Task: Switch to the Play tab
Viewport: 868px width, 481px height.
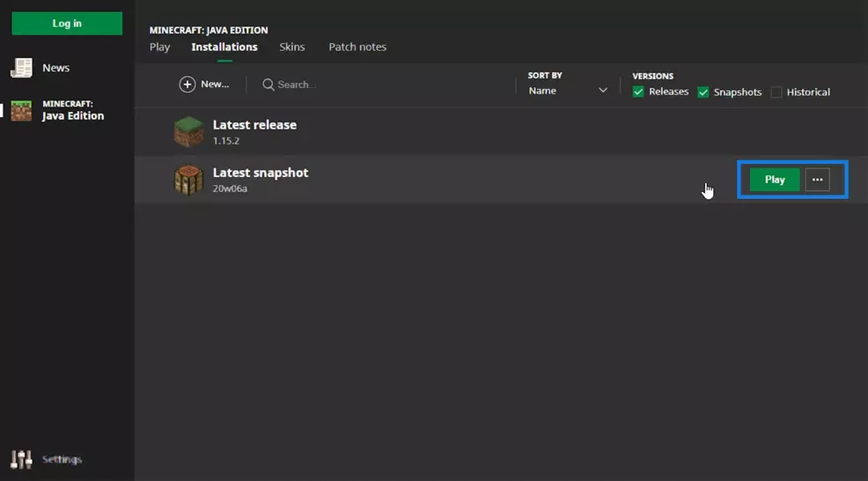Action: [159, 47]
